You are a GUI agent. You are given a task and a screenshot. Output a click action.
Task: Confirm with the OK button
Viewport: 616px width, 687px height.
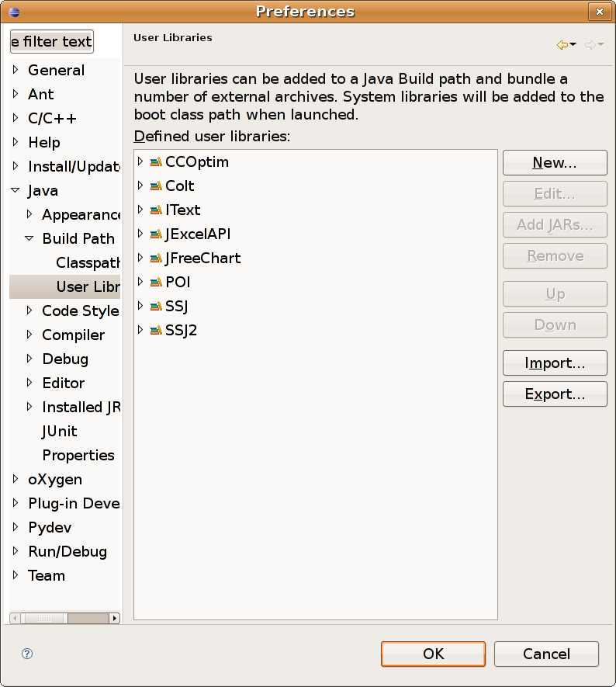[x=433, y=654]
